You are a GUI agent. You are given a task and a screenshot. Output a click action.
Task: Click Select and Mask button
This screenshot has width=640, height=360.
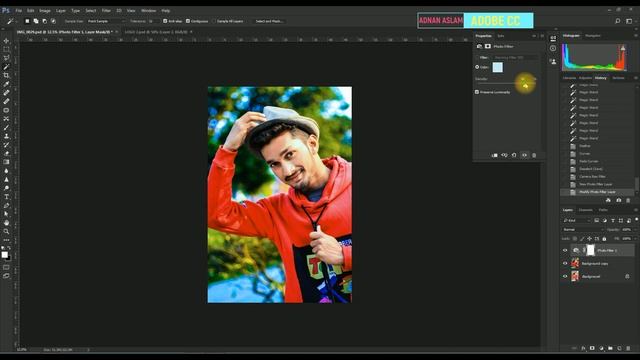(268, 21)
